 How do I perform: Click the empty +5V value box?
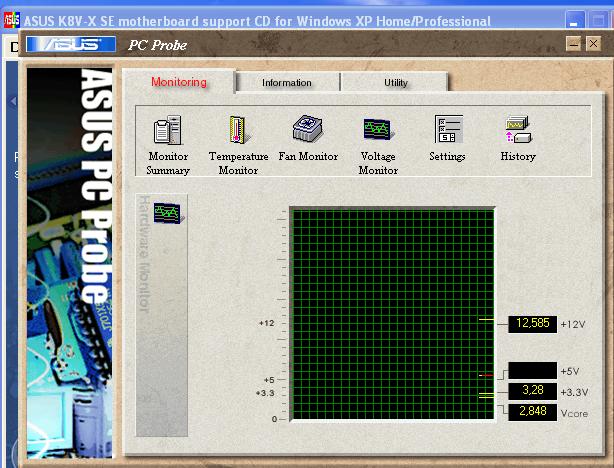click(x=533, y=370)
